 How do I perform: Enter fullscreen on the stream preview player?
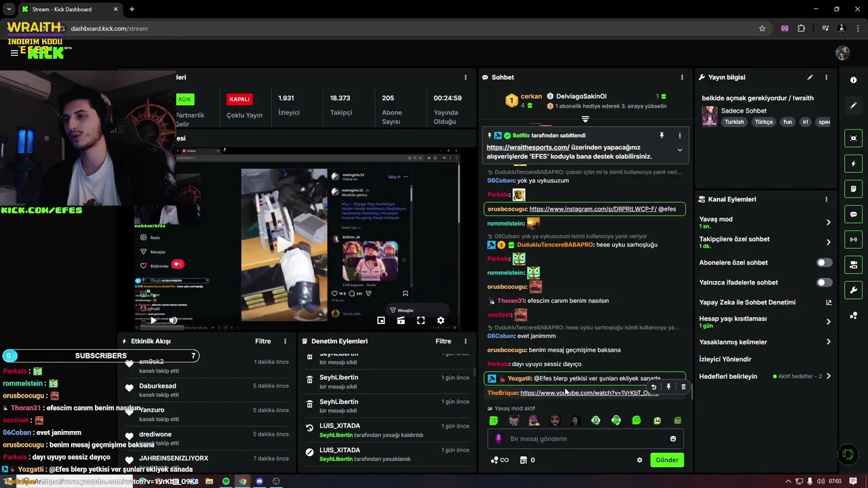(420, 320)
